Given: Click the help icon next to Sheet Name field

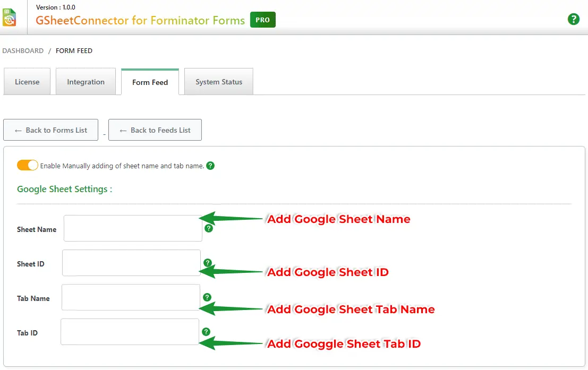Looking at the screenshot, I should 209,228.
